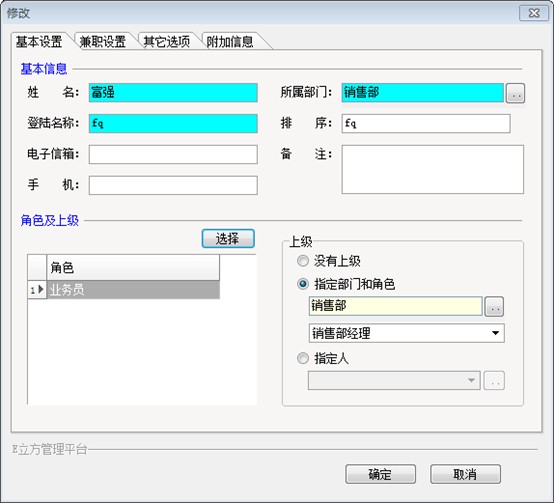The width and height of the screenshot is (554, 503).
Task: Click the 姓名 field containing 富强
Action: (x=173, y=93)
